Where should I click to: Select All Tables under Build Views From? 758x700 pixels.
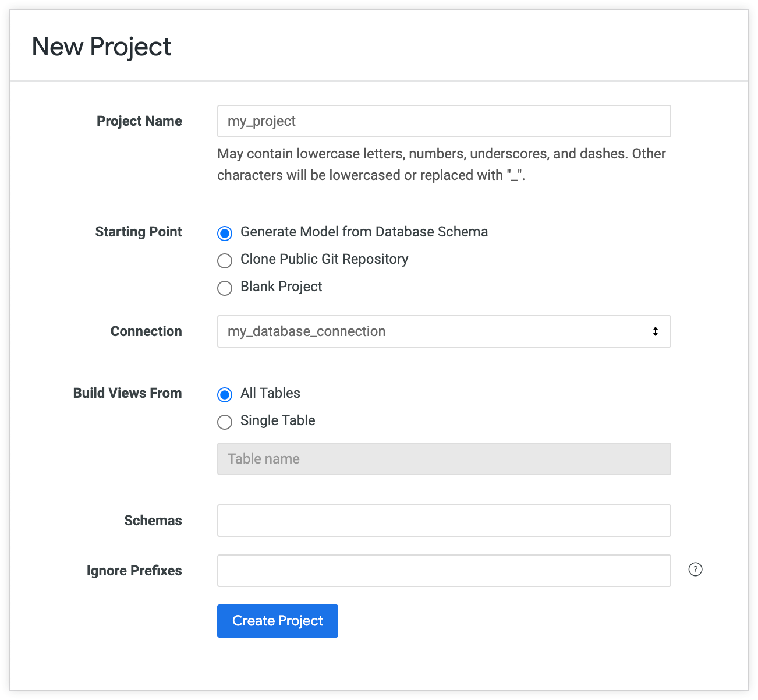click(x=225, y=394)
